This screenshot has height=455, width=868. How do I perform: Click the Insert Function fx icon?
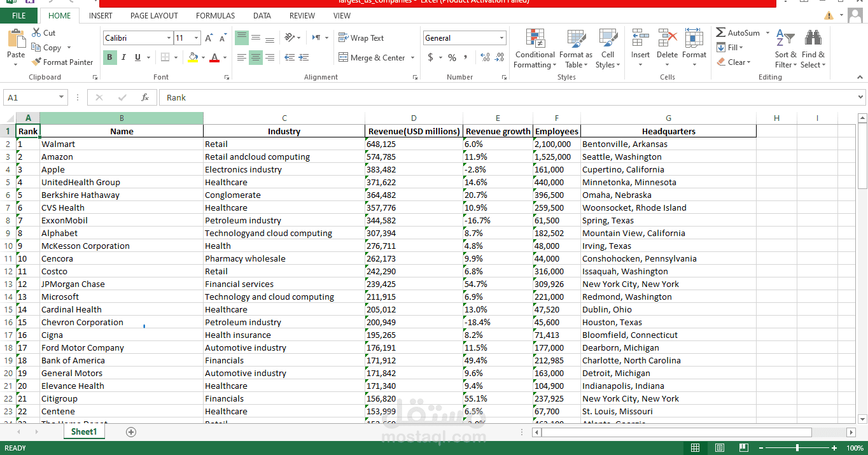pyautogui.click(x=145, y=97)
